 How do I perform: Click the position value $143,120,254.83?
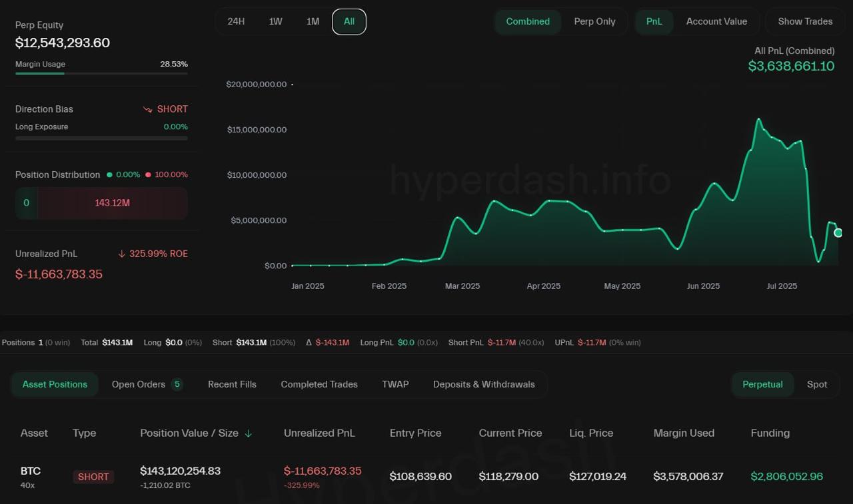click(x=180, y=471)
